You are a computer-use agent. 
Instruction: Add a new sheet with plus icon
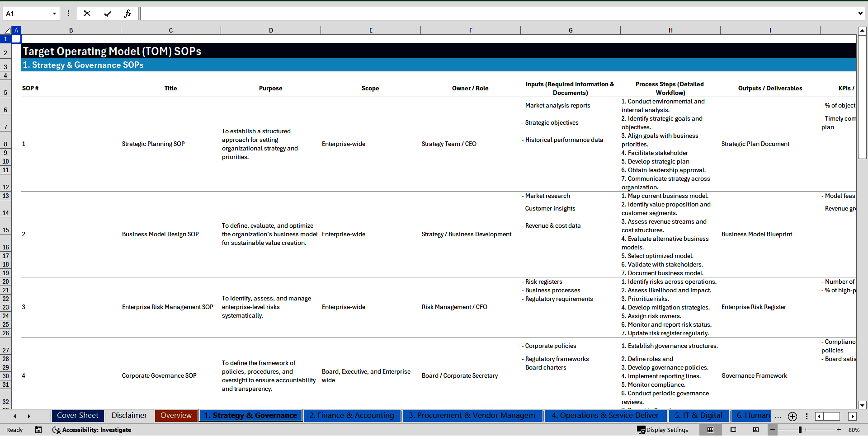coord(792,416)
